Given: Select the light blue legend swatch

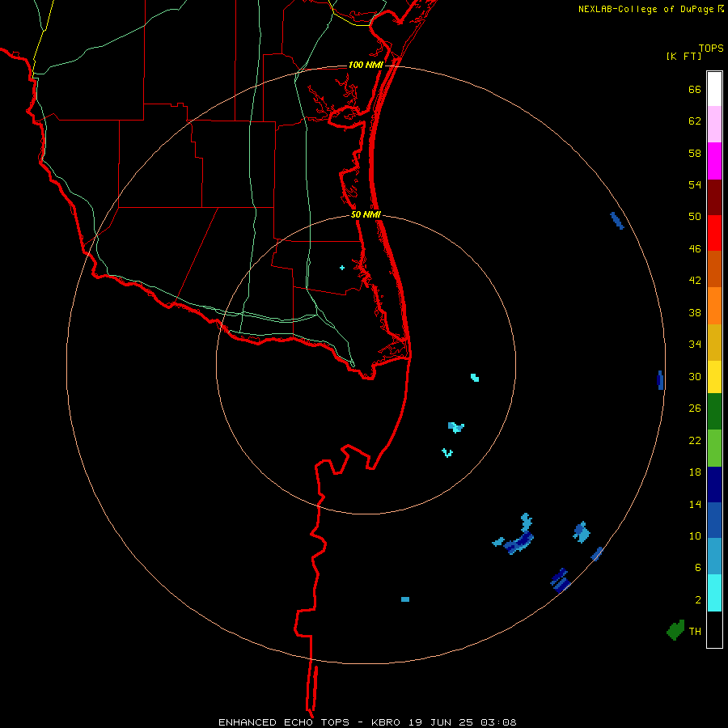Looking at the screenshot, I should 714,557.
